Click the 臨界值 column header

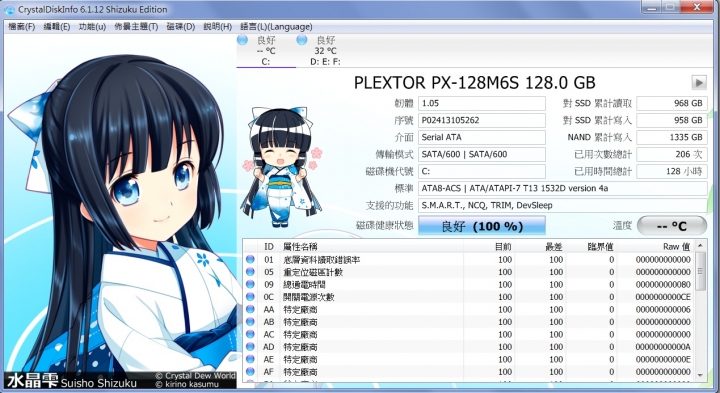click(591, 247)
